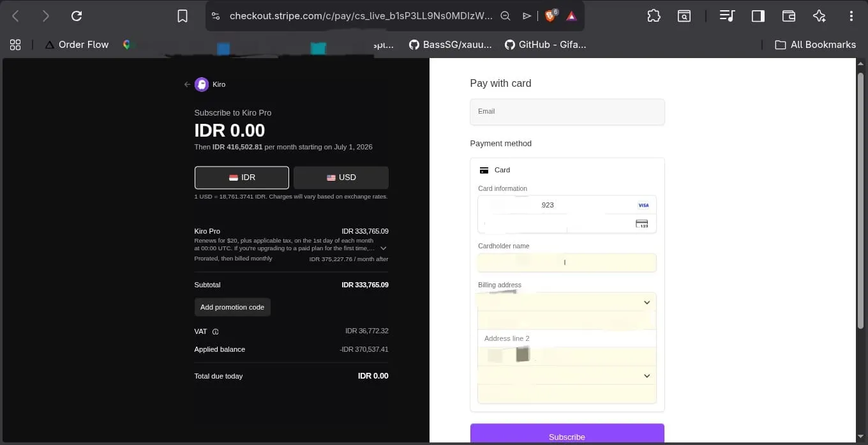Open Leo AI sparkle icon
The width and height of the screenshot is (868, 445).
pos(819,16)
